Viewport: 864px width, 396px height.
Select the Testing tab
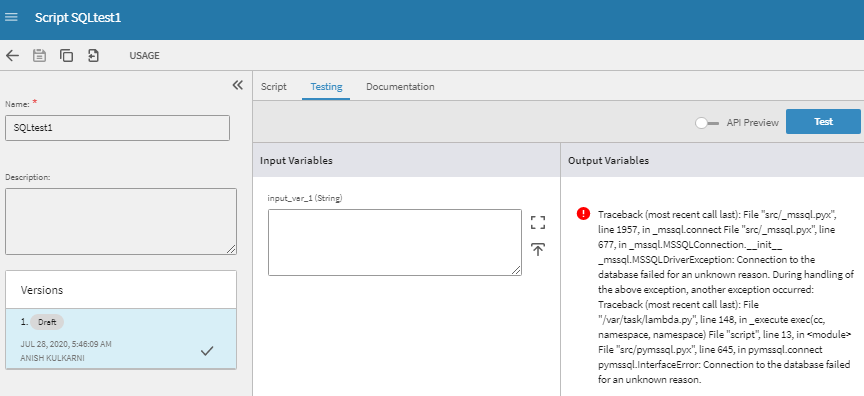coord(326,86)
